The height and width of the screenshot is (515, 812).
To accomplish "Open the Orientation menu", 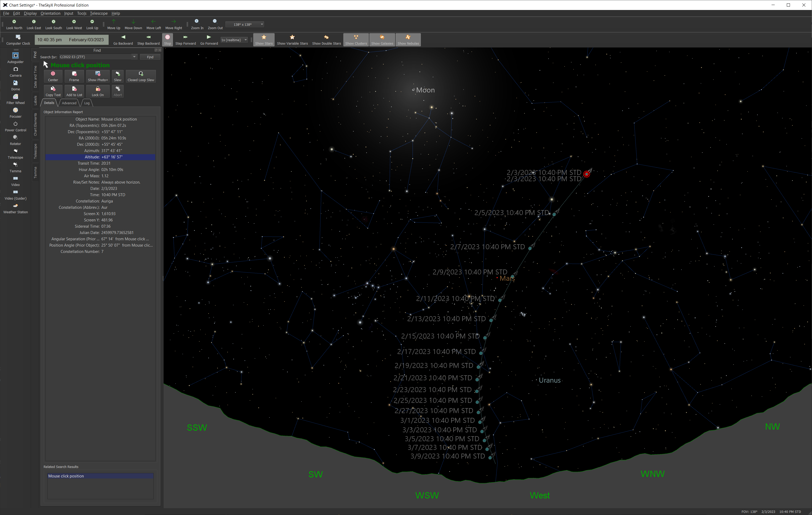I will 50,13.
